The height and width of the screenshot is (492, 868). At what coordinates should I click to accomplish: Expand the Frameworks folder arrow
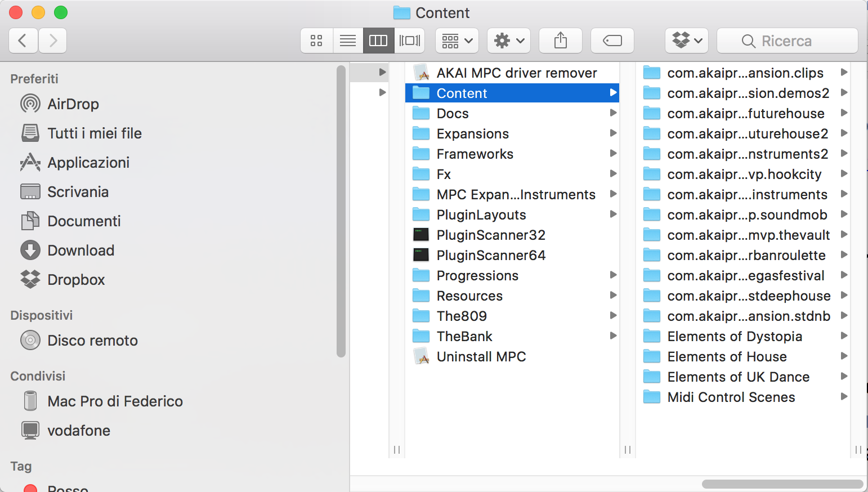613,154
